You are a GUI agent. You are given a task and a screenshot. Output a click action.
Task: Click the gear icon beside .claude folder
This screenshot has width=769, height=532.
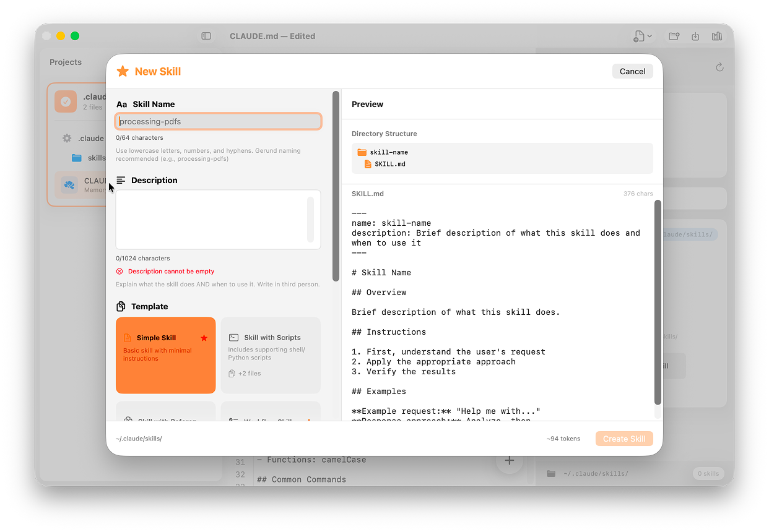[x=67, y=139]
